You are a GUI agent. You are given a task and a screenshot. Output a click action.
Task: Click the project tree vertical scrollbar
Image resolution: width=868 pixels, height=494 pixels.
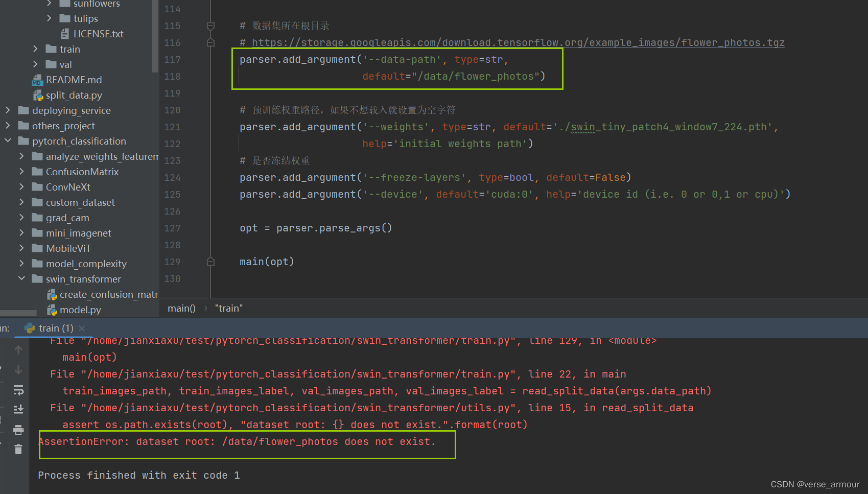click(155, 36)
